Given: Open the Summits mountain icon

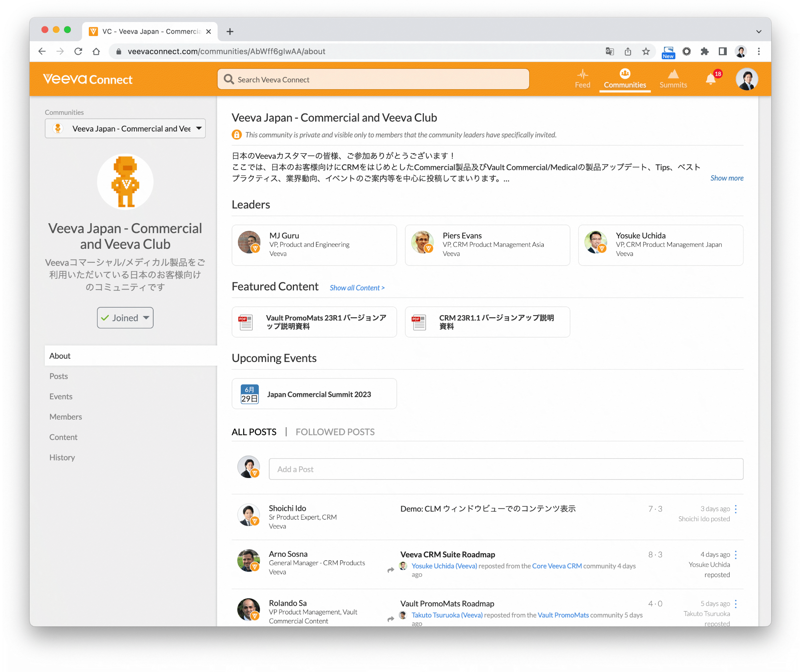Looking at the screenshot, I should [x=673, y=74].
